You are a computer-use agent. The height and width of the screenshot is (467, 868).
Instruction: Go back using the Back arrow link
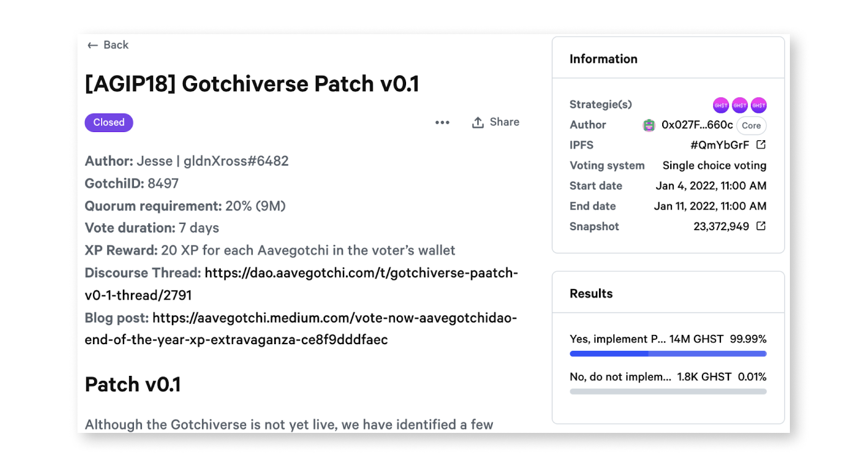pyautogui.click(x=108, y=45)
